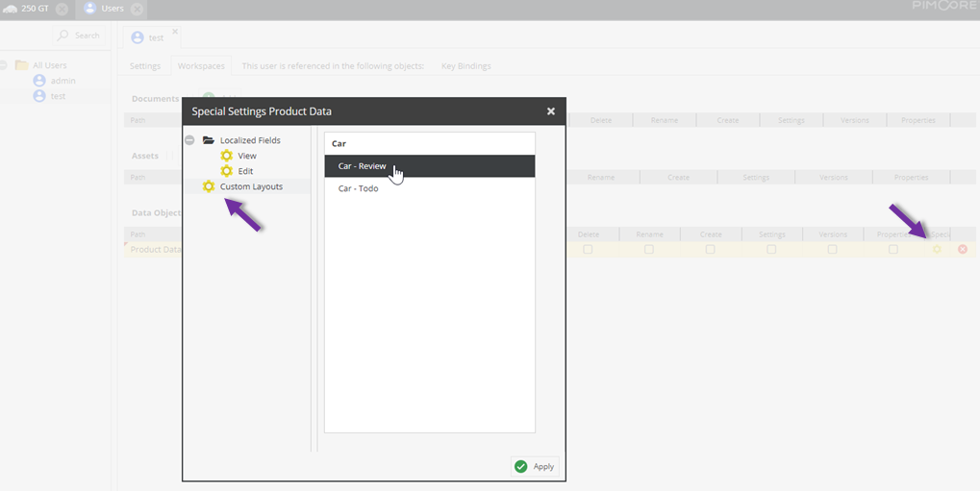Select the Car - Todo layout
This screenshot has width=980, height=491.
pyautogui.click(x=358, y=188)
